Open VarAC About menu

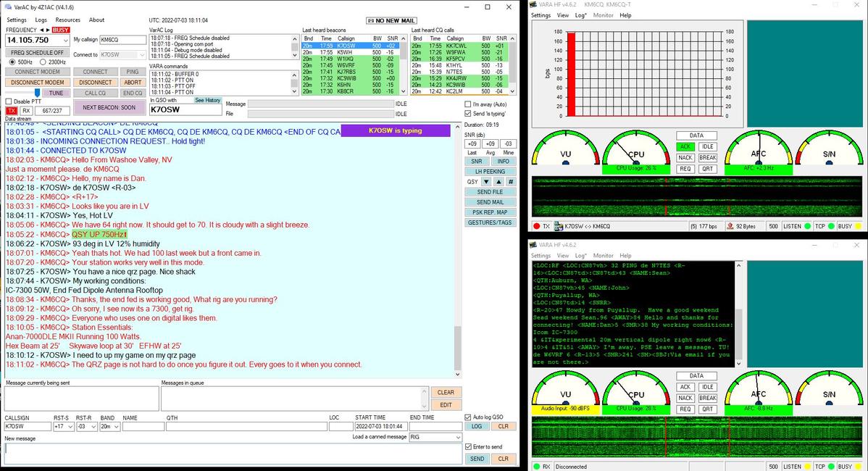96,20
